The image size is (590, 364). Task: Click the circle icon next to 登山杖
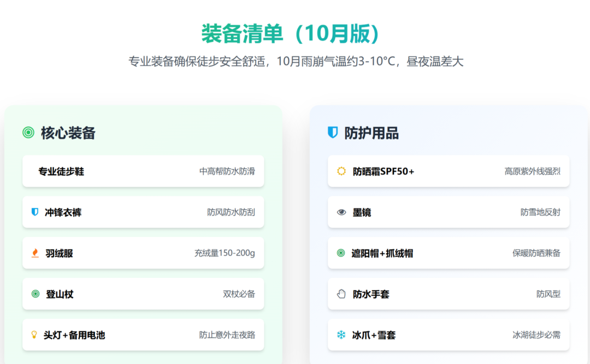click(35, 294)
